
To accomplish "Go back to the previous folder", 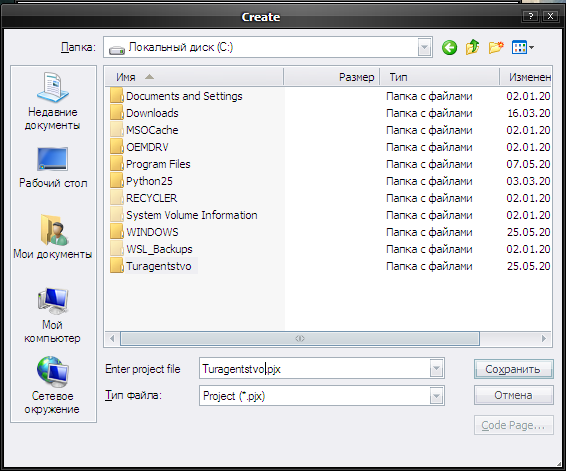I will click(449, 47).
